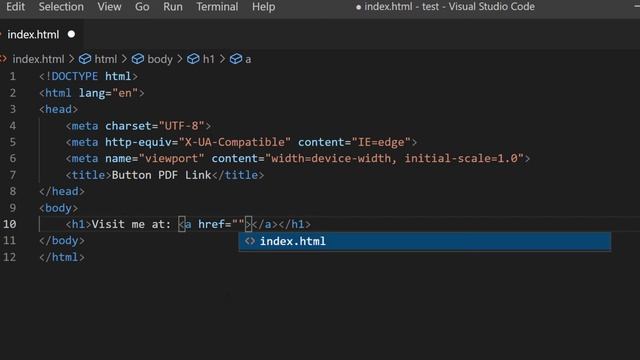Screen dimensions: 640x360
Task: Click the file icon in the suggestion list
Action: point(249,241)
